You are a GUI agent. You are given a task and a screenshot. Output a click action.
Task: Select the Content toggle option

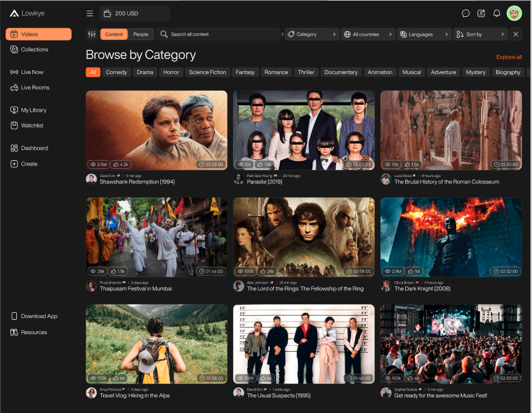(114, 34)
